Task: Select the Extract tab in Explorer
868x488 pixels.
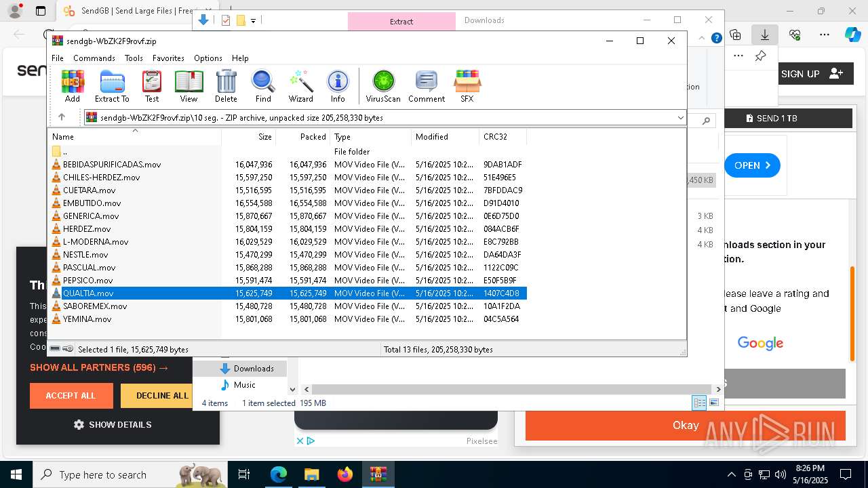Action: [x=401, y=21]
